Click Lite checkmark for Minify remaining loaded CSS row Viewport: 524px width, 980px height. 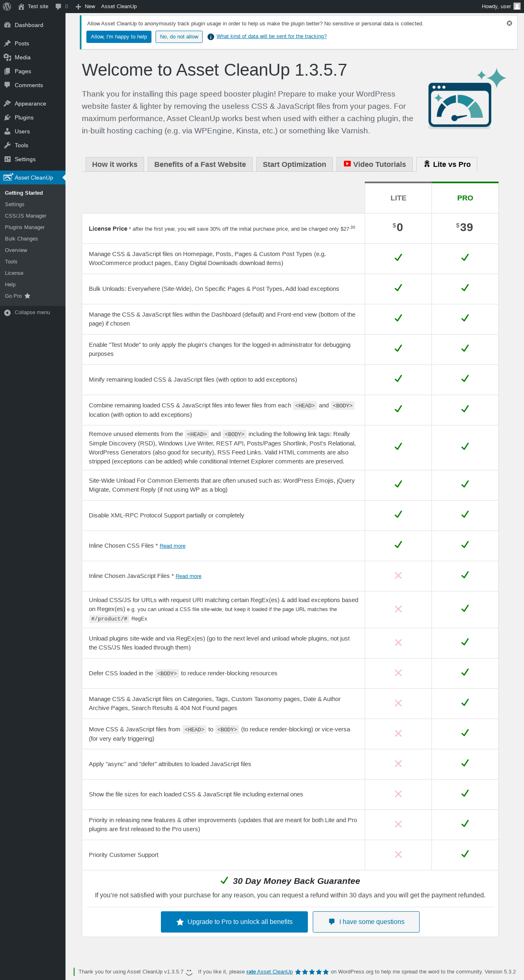tap(398, 379)
